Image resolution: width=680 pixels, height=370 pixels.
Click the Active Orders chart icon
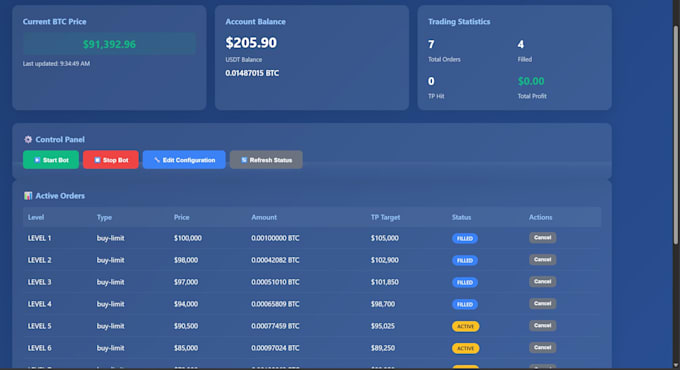(x=28, y=196)
